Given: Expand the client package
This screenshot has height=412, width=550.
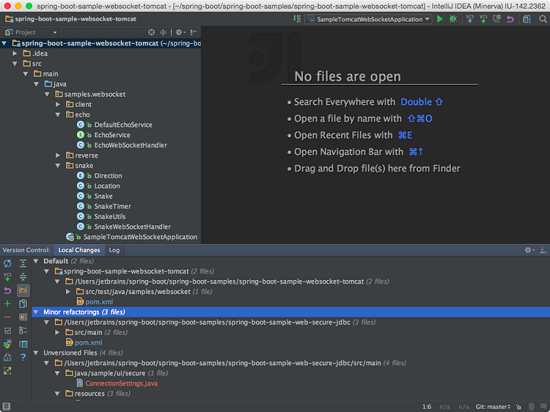Looking at the screenshot, I should (x=58, y=104).
